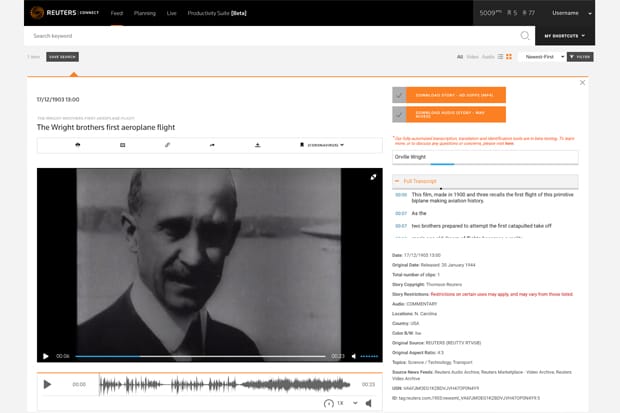
Task: Click the email story icon
Action: tap(123, 145)
